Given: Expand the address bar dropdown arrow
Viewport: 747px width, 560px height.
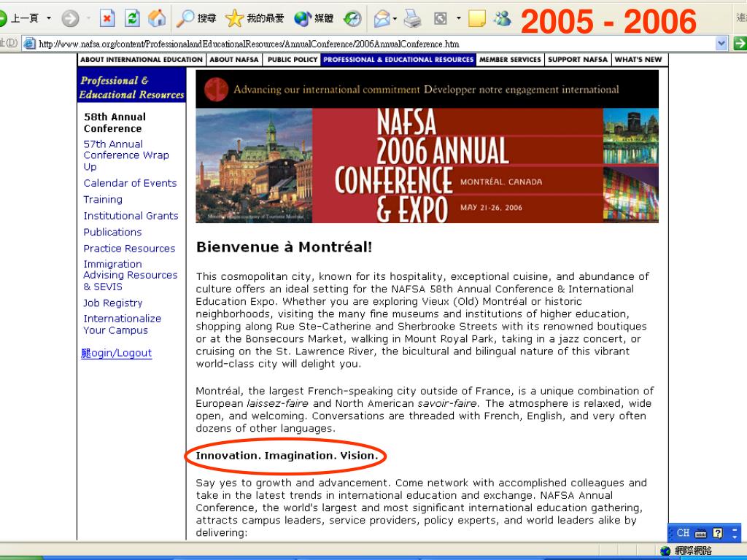Looking at the screenshot, I should point(721,44).
